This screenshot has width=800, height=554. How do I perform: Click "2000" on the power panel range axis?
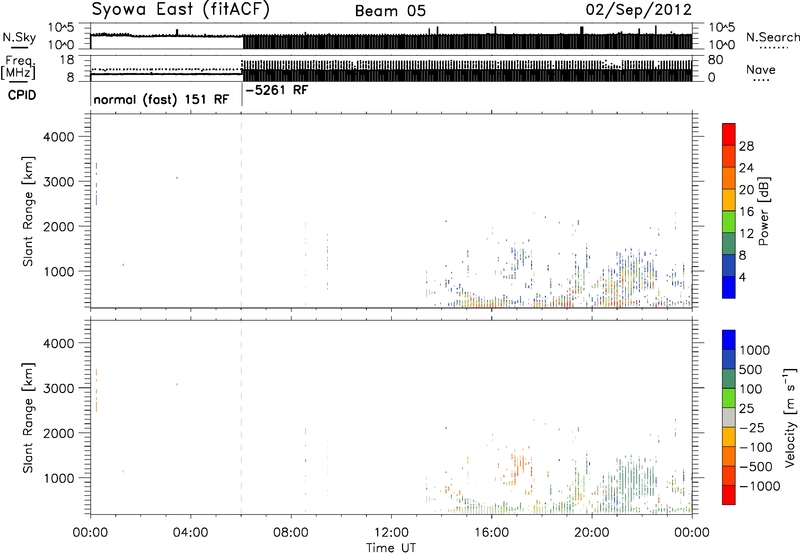coord(58,226)
